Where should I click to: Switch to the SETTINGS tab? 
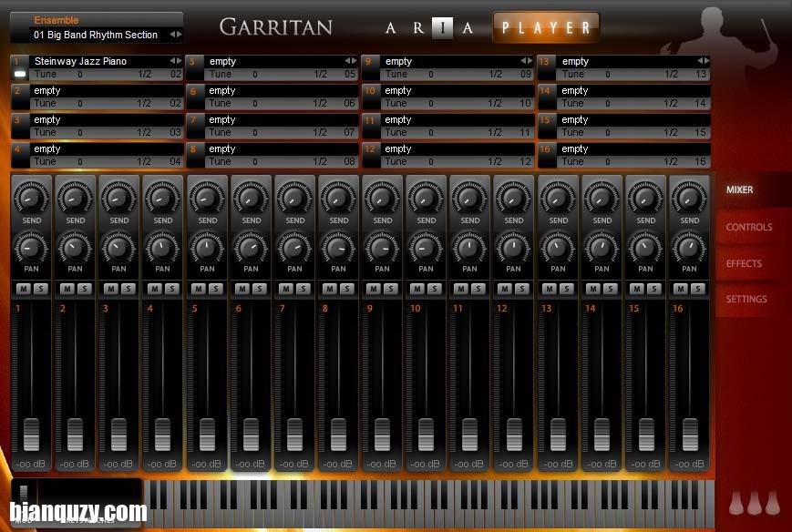[746, 299]
